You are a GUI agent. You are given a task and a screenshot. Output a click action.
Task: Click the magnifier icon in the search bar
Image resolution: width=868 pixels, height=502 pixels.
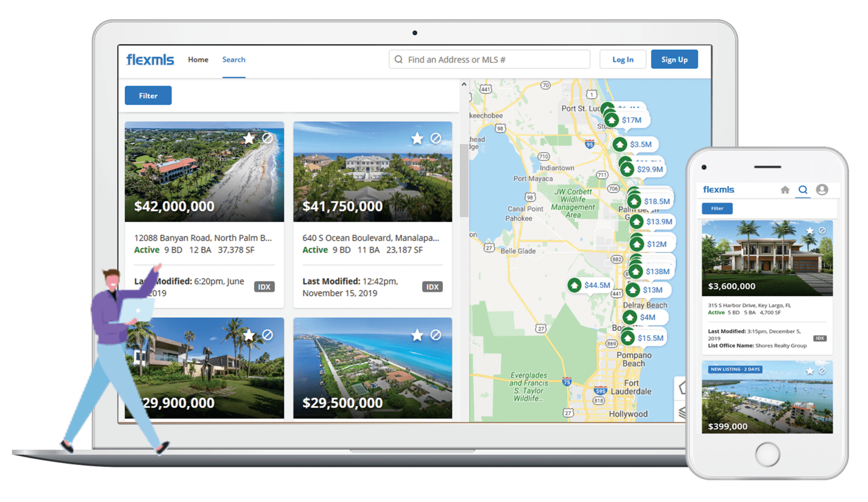pyautogui.click(x=399, y=60)
